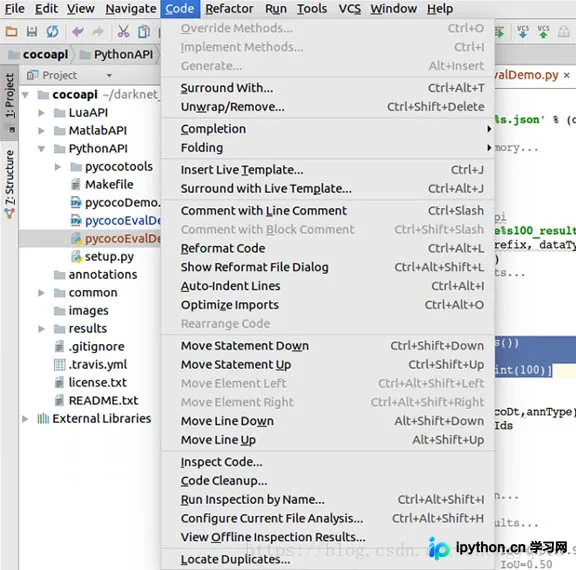Select the Makefile in project tree

(109, 184)
